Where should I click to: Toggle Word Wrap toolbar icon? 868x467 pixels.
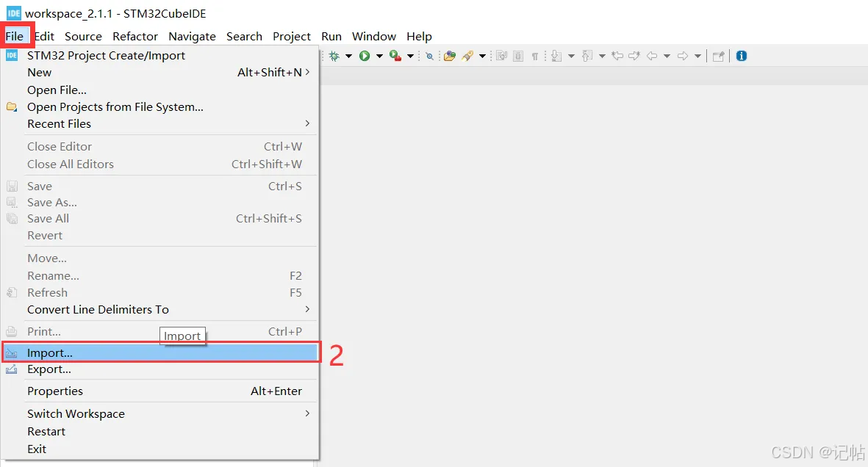coord(501,56)
